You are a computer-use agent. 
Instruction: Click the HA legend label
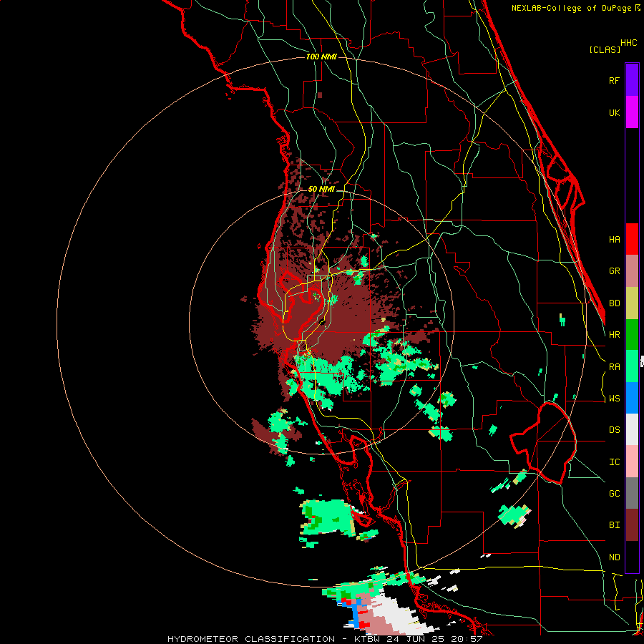pyautogui.click(x=615, y=240)
